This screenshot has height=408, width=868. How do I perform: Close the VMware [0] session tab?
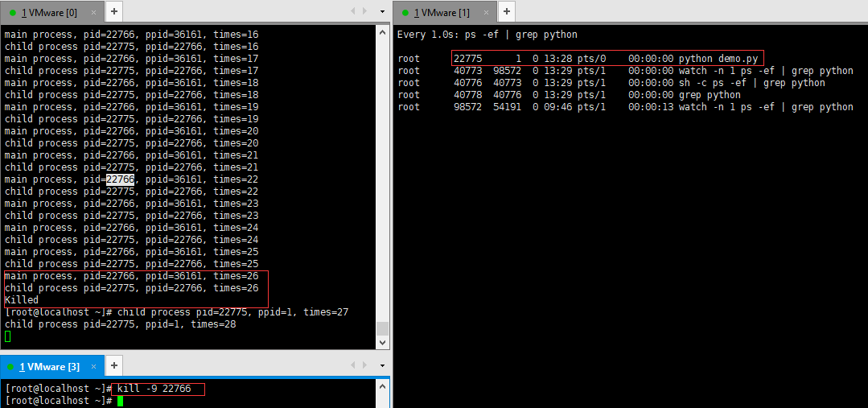(93, 12)
